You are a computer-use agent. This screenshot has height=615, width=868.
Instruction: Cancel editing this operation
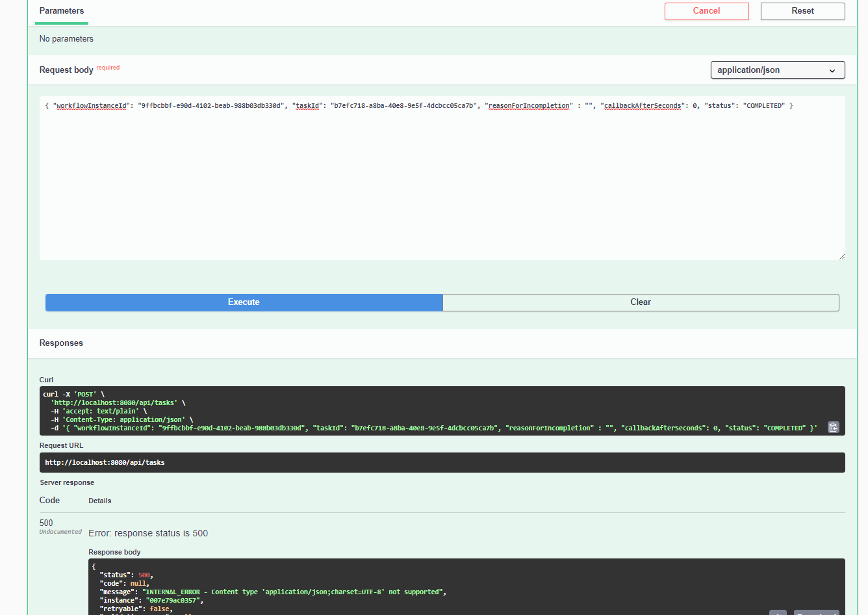pos(706,11)
